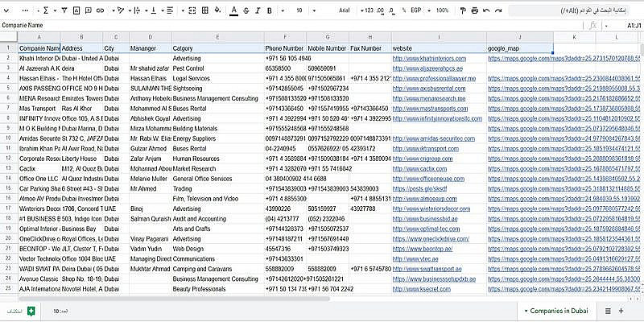Click the formula bar showing Companie Name
Viewport: 644px width, 322px height.
click(291, 26)
